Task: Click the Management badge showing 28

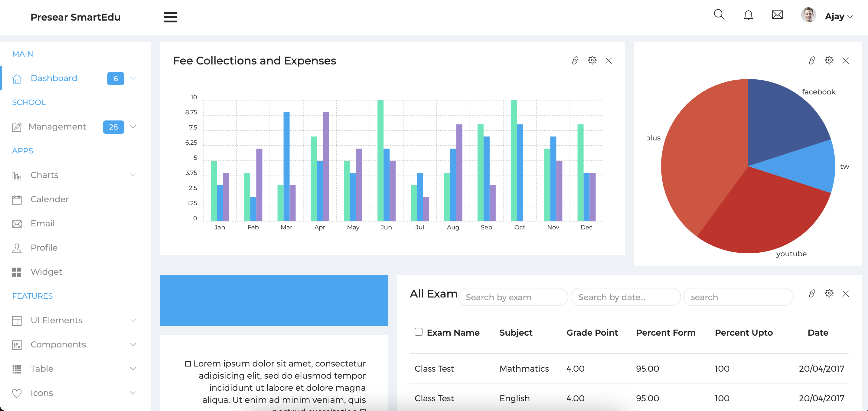Action: point(113,127)
